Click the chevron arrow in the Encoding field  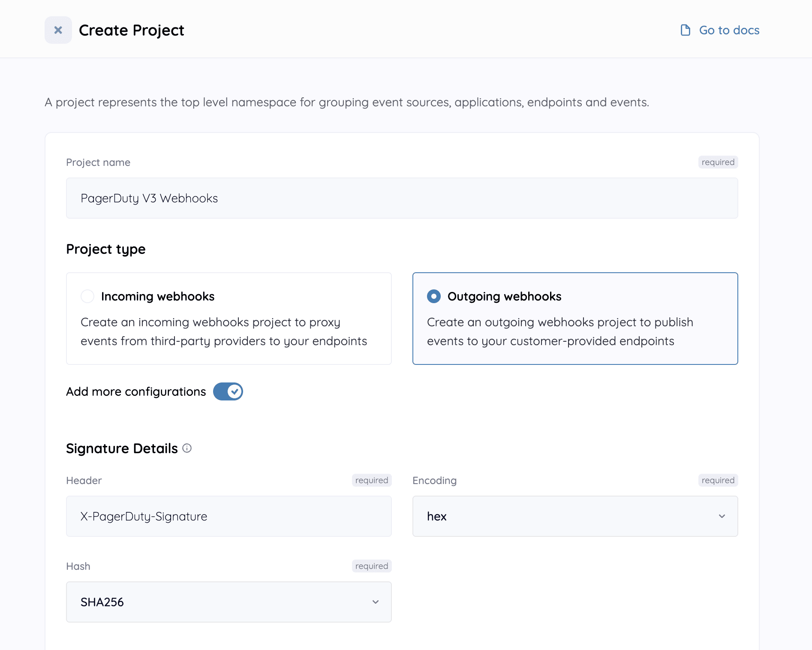pos(722,516)
